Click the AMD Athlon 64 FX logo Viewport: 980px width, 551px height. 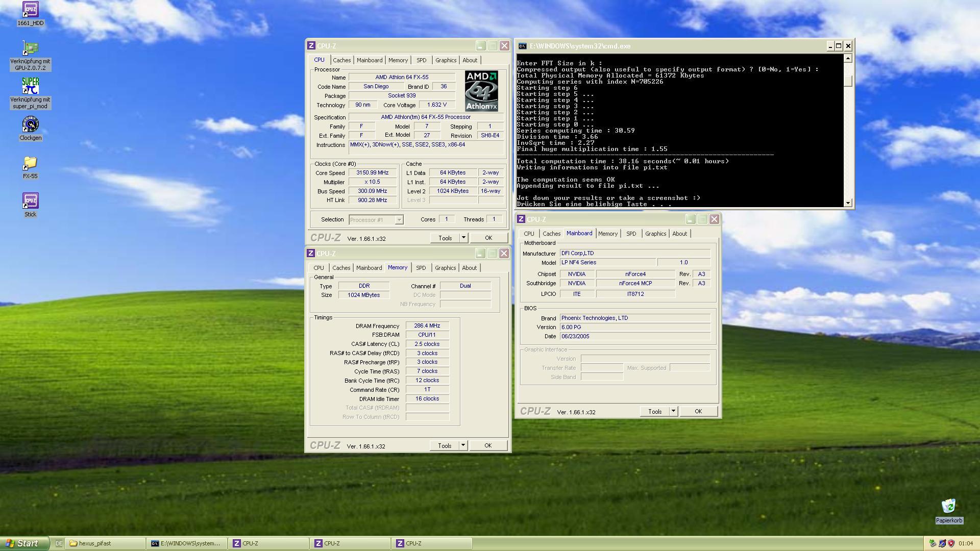(x=481, y=91)
